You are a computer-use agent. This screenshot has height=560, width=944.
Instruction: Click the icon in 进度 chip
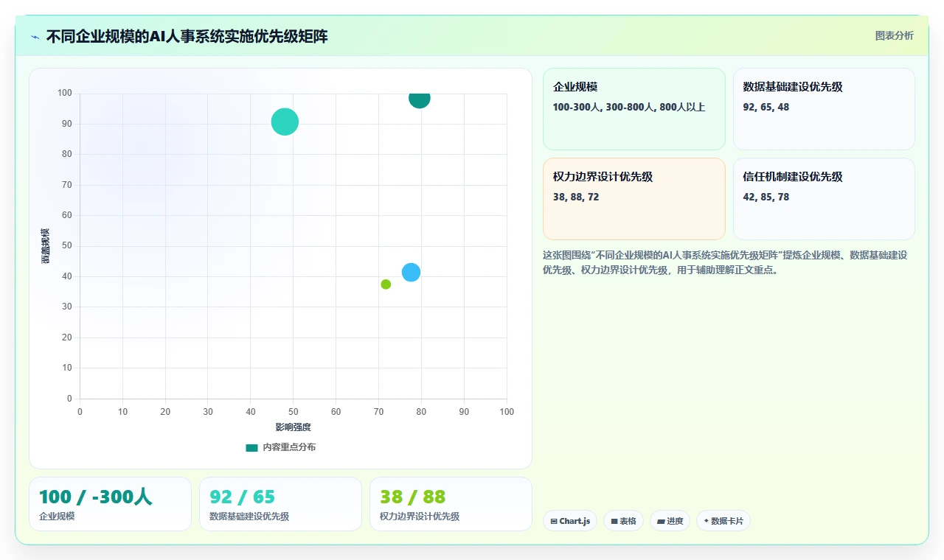[661, 521]
